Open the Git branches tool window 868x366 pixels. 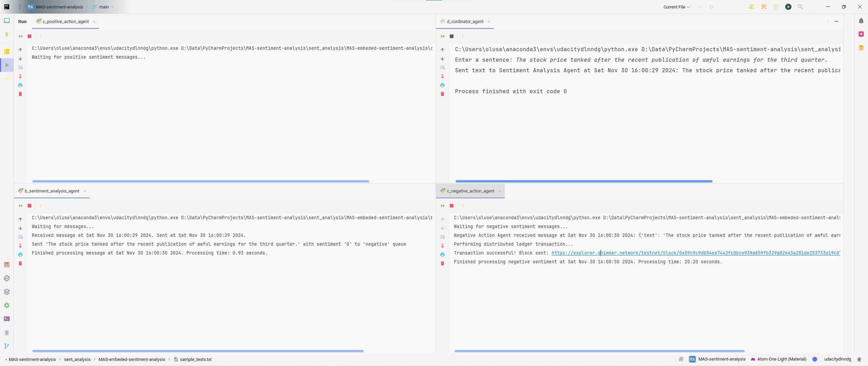click(7, 346)
